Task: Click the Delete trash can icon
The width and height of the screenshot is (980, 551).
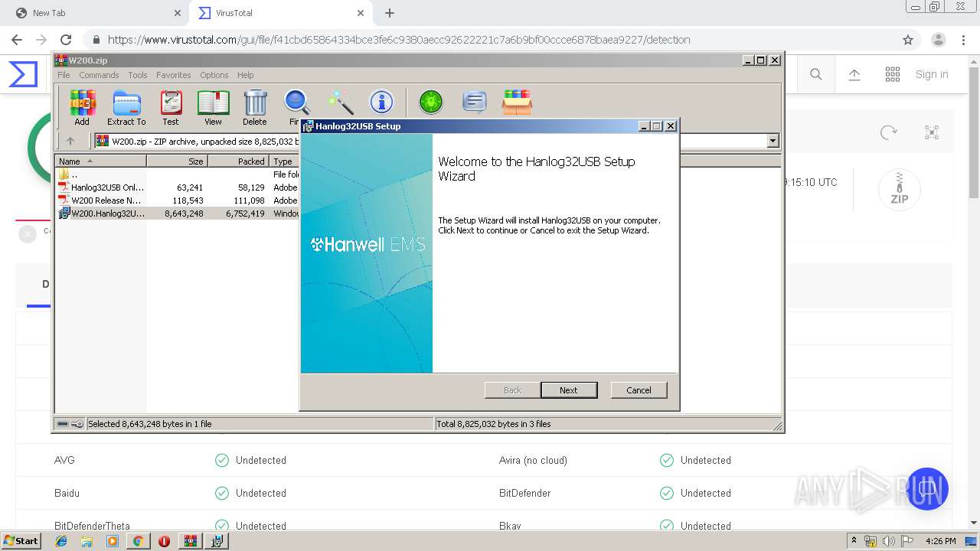Action: click(x=255, y=108)
